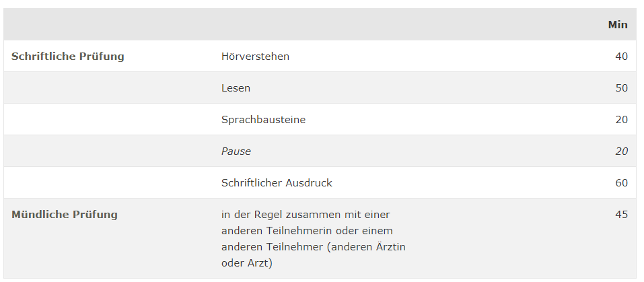Click the text 'anderen Teilnehmerin oder einem'
644x282 pixels.
coord(307,231)
